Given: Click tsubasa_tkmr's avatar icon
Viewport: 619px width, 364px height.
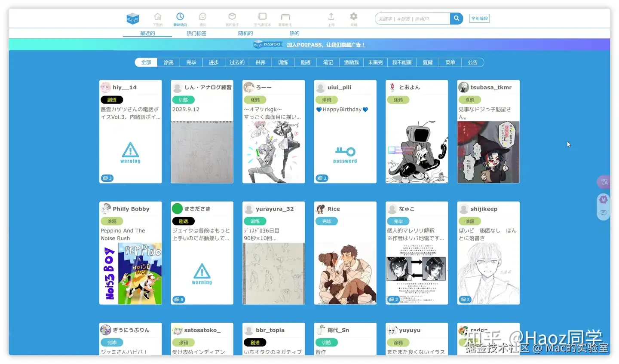Looking at the screenshot, I should [463, 87].
